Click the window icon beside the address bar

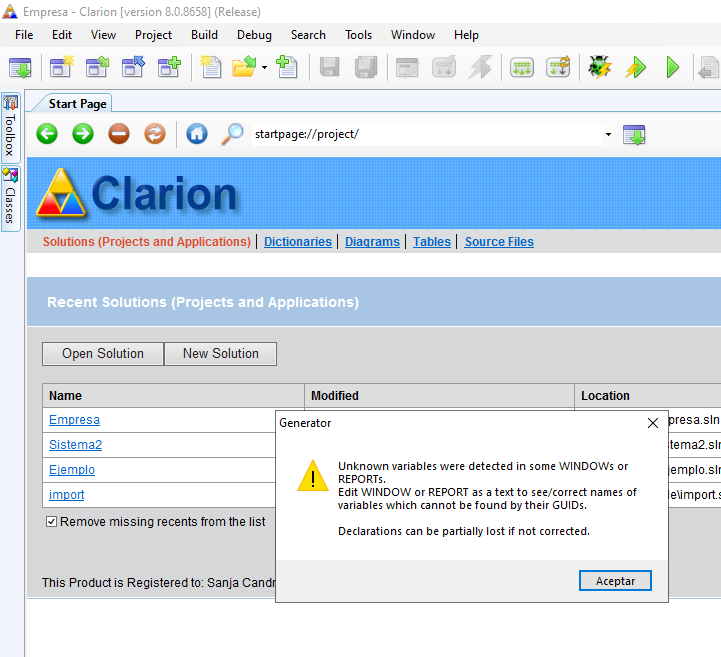[x=634, y=135]
